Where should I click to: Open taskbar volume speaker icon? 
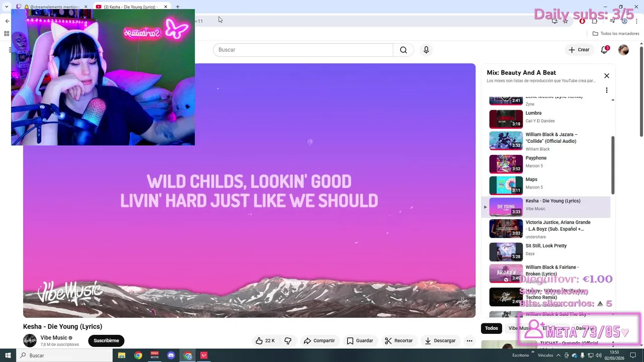599,355
